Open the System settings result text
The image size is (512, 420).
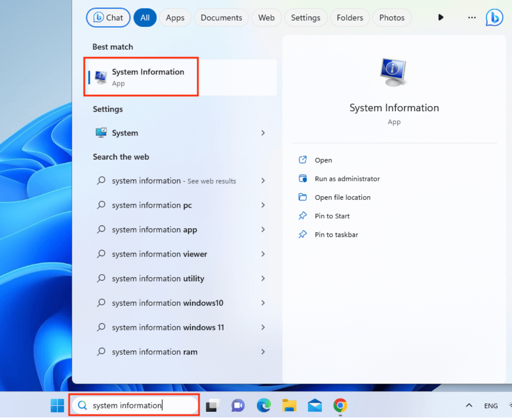tap(125, 133)
